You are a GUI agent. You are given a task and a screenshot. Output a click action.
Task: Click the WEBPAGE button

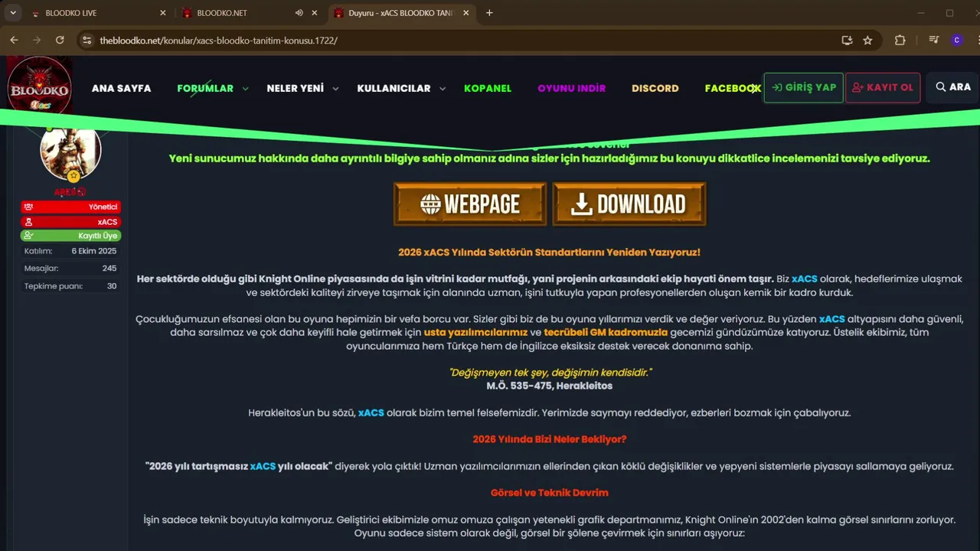coord(470,204)
